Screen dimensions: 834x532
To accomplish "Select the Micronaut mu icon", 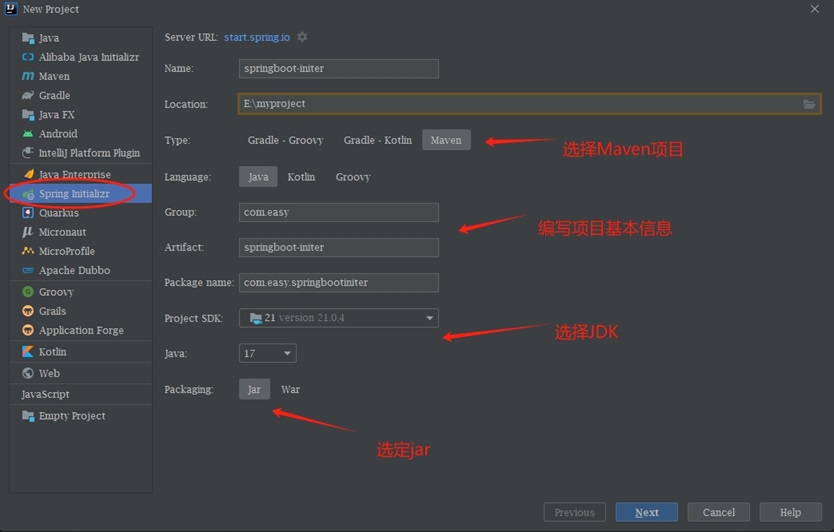I will click(28, 232).
